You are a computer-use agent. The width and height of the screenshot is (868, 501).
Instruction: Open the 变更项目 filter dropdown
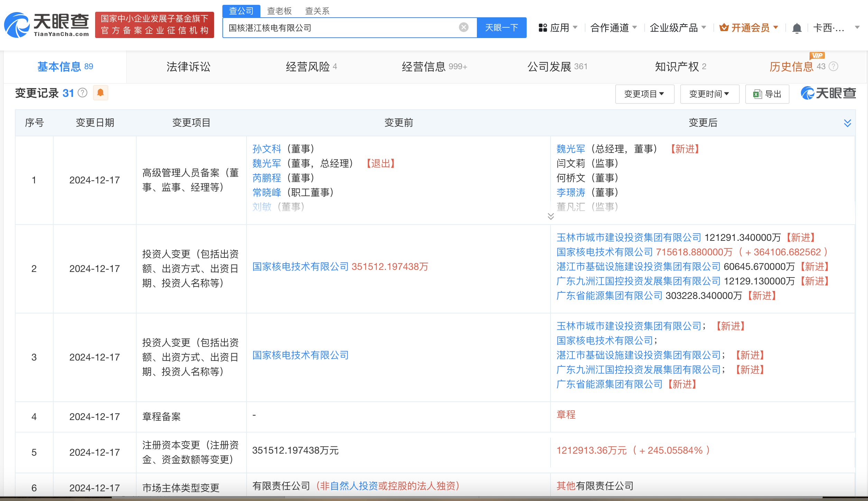(645, 94)
